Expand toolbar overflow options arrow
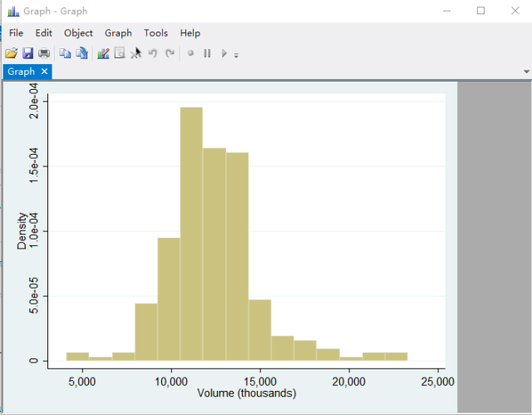Screen dimensions: 532x415 pyautogui.click(x=236, y=56)
